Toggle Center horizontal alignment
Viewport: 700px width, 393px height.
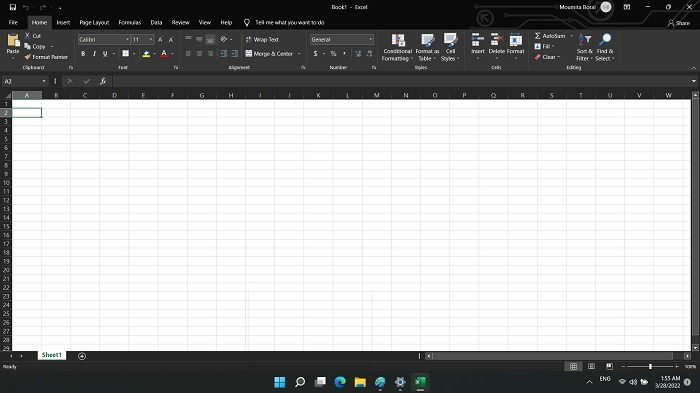(x=199, y=54)
